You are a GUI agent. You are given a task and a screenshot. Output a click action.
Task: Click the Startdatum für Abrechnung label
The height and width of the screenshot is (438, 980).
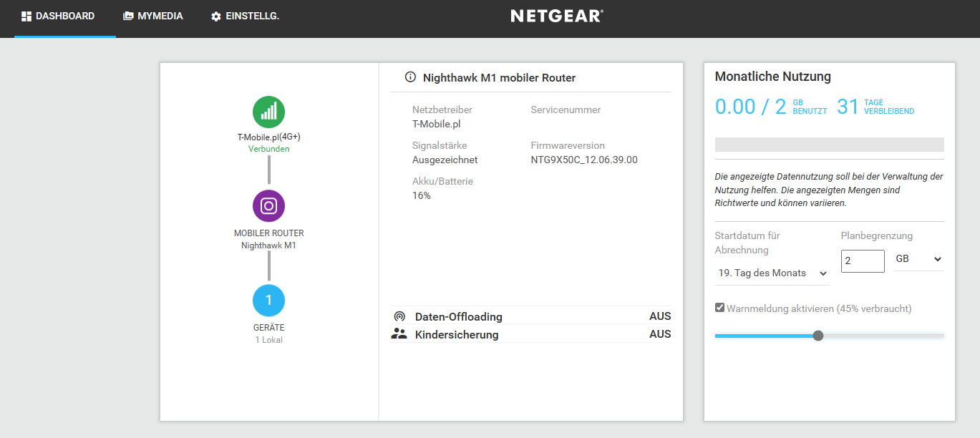[749, 243]
